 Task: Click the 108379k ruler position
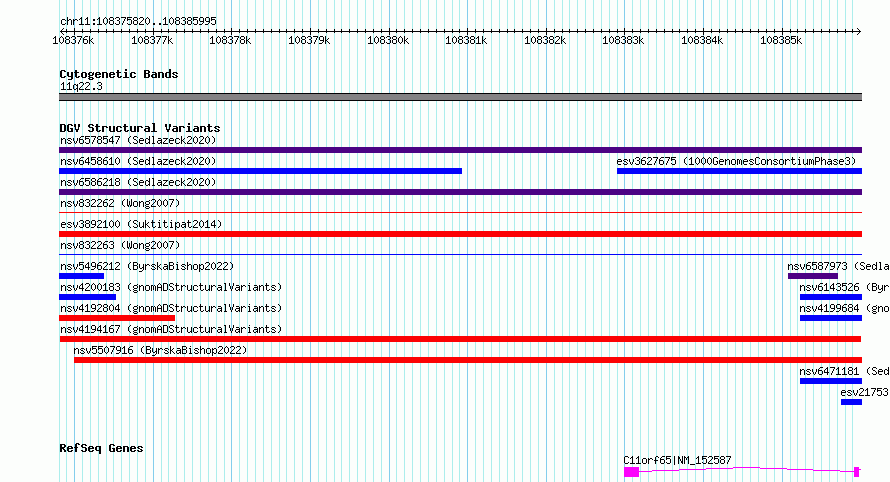[309, 40]
